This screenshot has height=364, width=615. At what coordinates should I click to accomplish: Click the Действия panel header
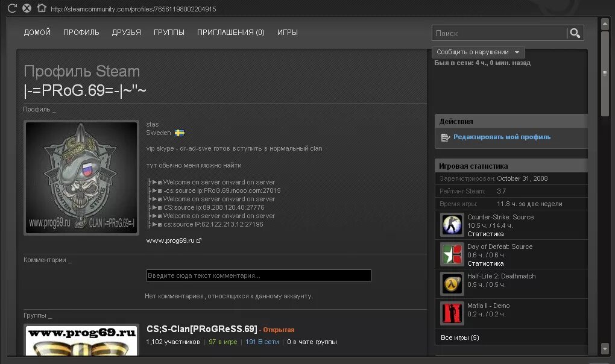tap(511, 122)
